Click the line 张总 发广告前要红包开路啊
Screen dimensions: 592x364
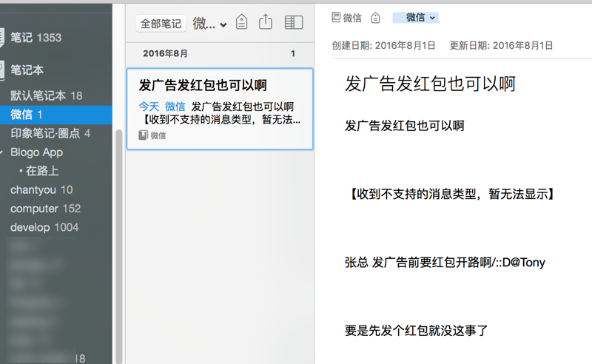[445, 263]
